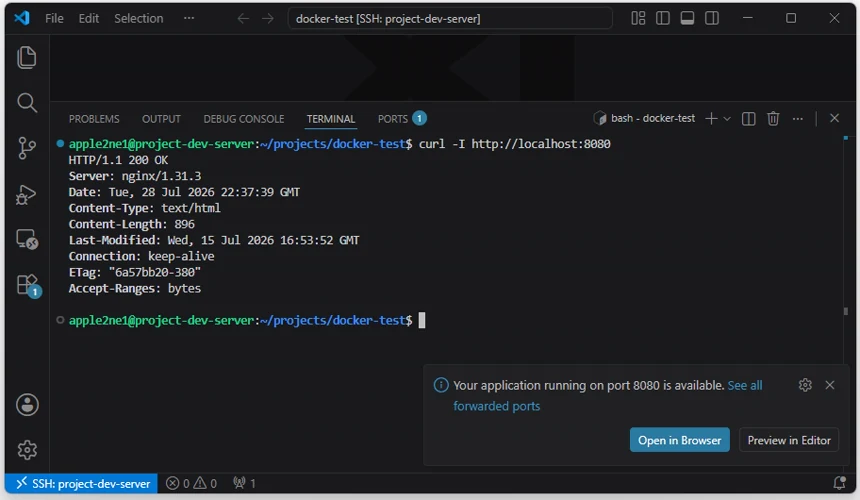Open the File menu

(x=54, y=19)
